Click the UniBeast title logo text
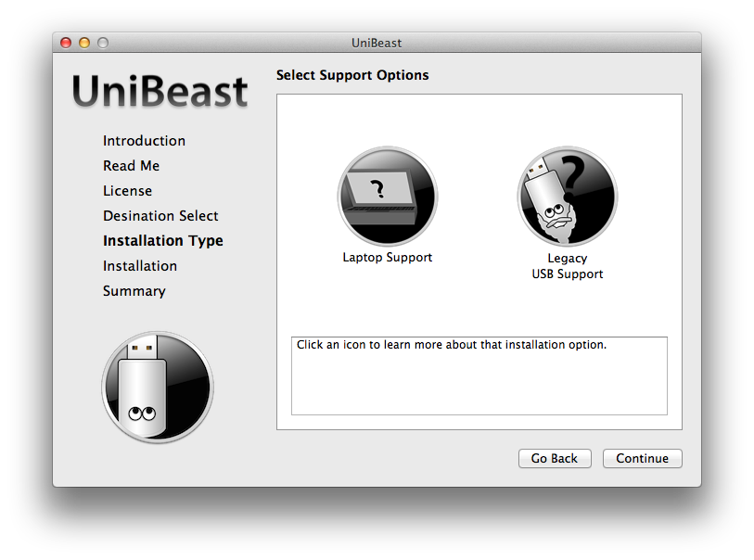 coord(160,92)
